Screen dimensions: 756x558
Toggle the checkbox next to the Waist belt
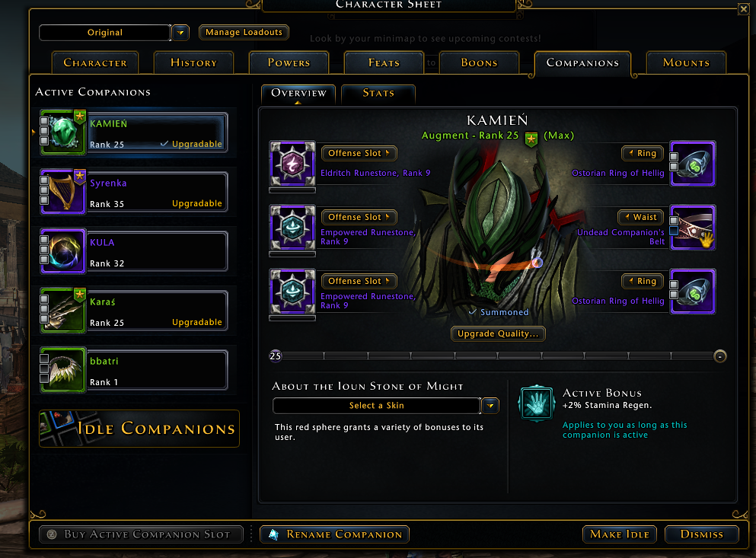[x=674, y=221]
